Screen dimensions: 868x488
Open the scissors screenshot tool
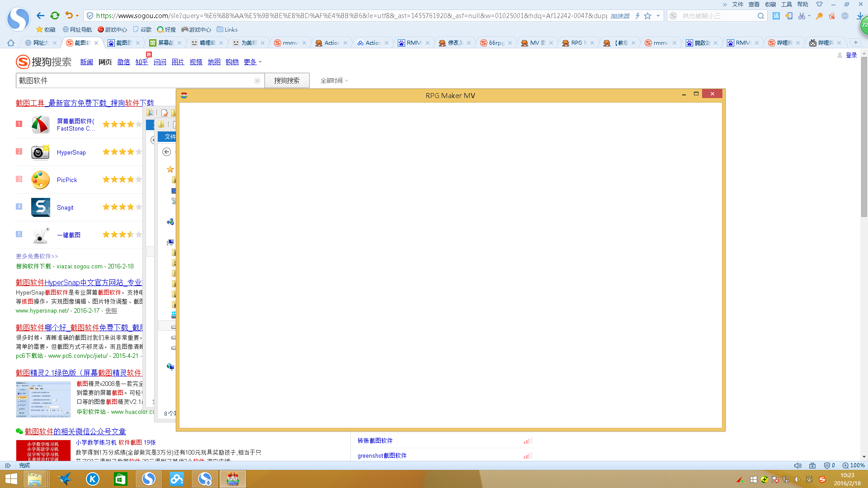tap(802, 16)
